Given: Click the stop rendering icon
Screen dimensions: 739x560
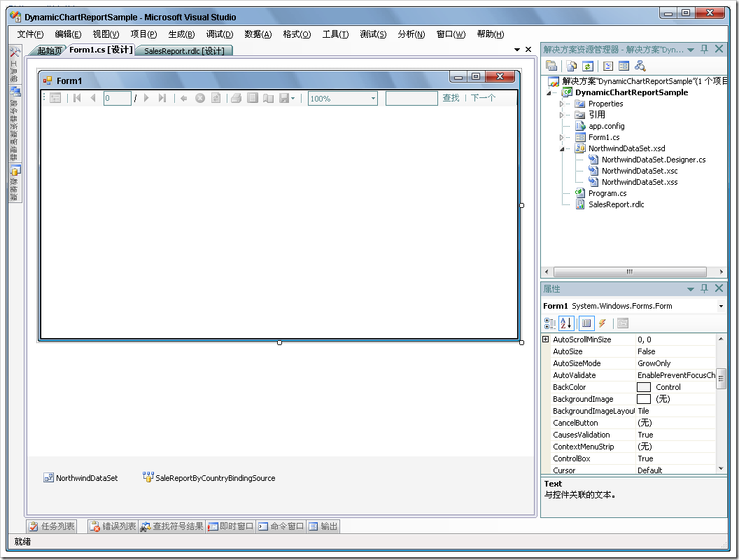Looking at the screenshot, I should click(x=200, y=98).
